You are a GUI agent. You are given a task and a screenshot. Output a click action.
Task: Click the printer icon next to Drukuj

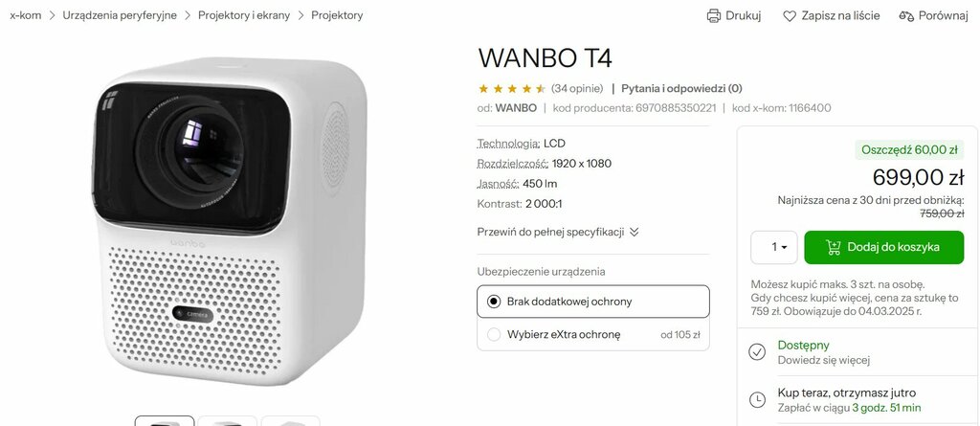point(713,15)
